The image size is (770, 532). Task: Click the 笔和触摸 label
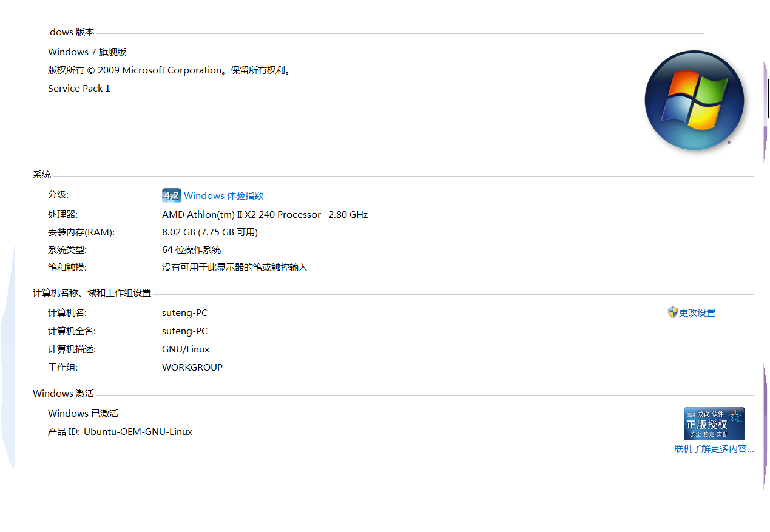click(67, 267)
